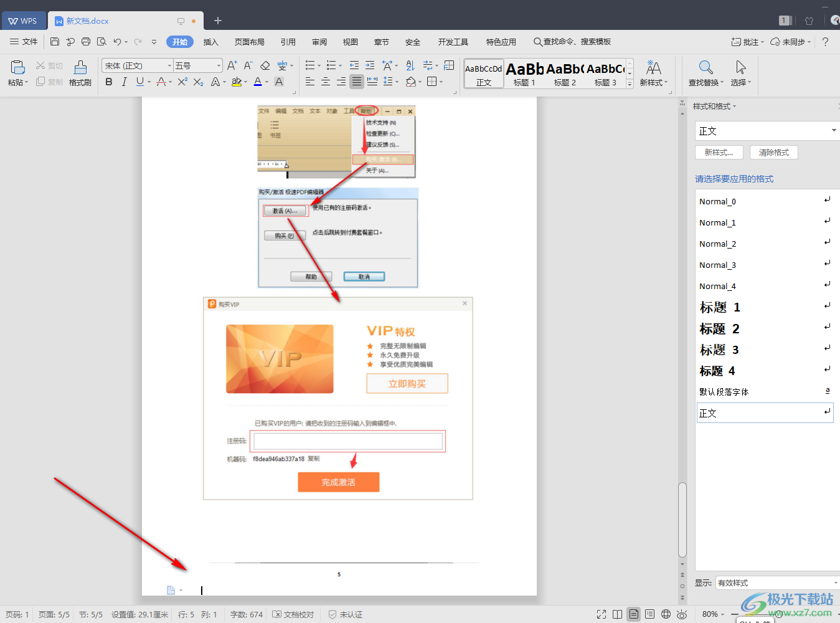This screenshot has height=623, width=840.
Task: Click the Superscript X² icon
Action: 182,82
